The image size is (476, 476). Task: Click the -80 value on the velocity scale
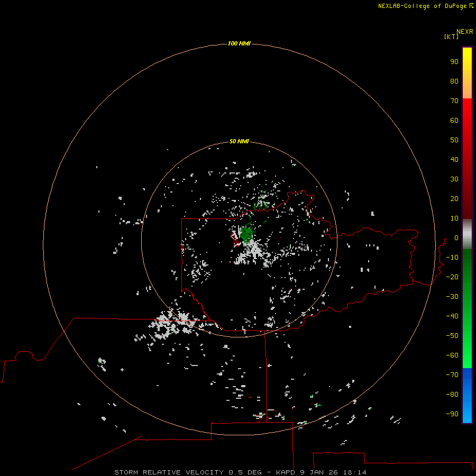coord(452,395)
